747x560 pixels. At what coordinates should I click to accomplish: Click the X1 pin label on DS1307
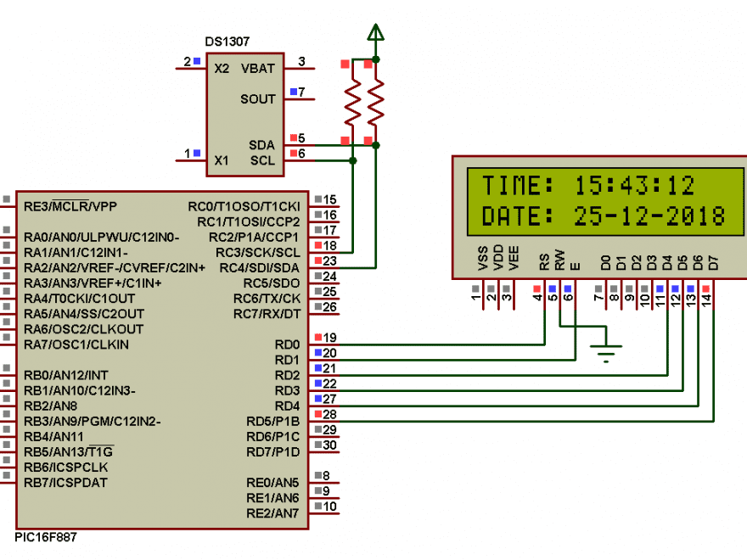tap(222, 160)
